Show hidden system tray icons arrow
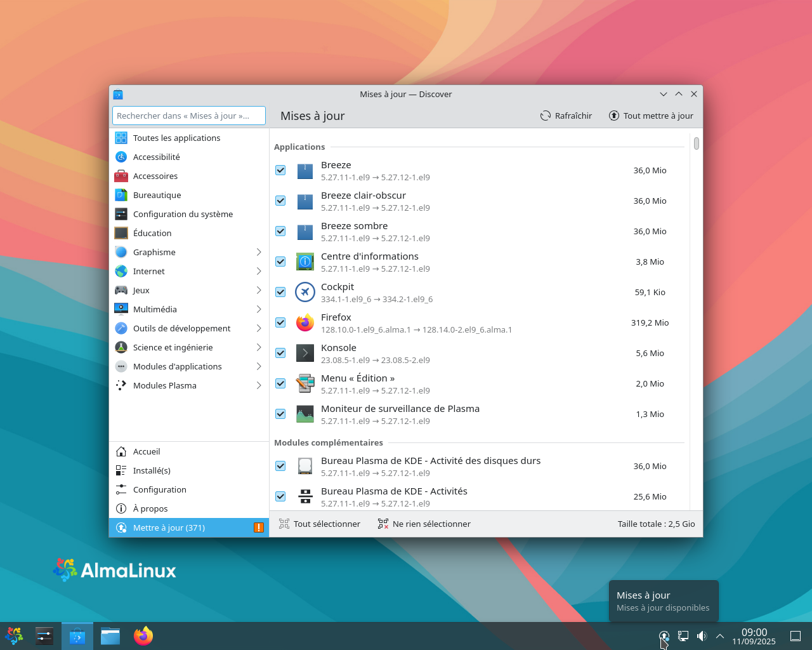Screen dimensions: 812x650 (720, 636)
